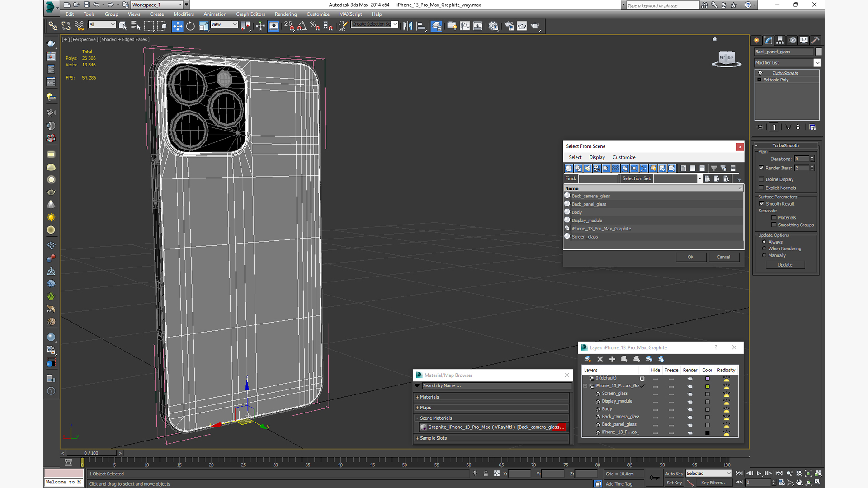868x488 pixels.
Task: Toggle the Angle Snap icon
Action: (x=302, y=26)
